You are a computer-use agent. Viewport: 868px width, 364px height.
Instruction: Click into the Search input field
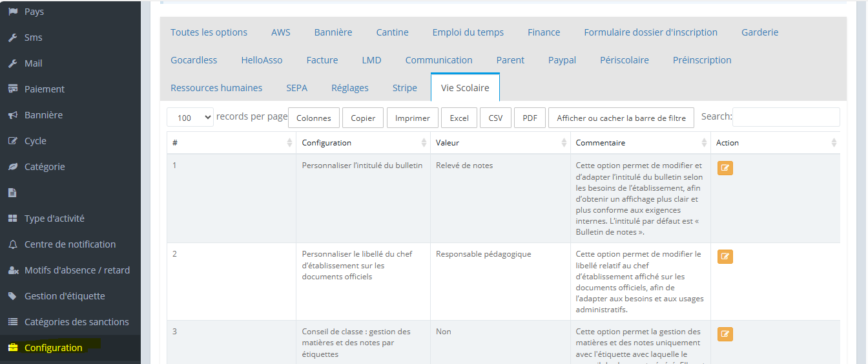pos(785,117)
